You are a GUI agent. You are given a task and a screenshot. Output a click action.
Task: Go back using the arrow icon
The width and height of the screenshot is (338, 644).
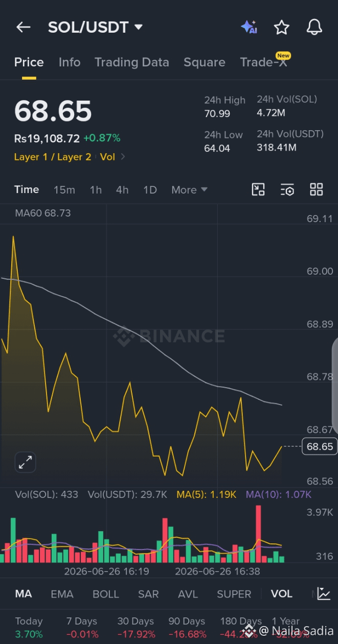24,28
